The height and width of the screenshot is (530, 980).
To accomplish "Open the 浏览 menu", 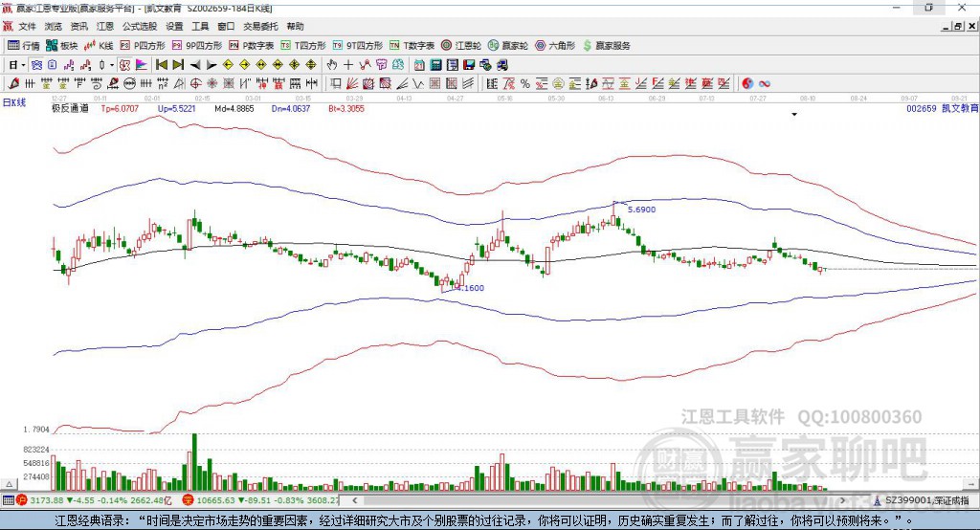I will tap(54, 26).
